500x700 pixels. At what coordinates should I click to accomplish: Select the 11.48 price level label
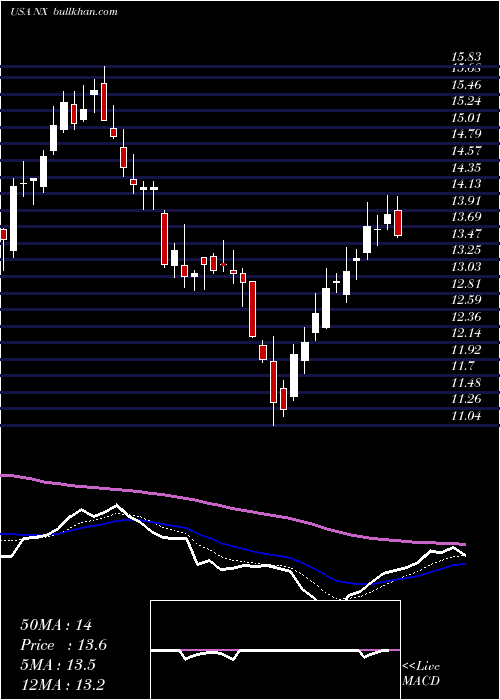click(466, 383)
